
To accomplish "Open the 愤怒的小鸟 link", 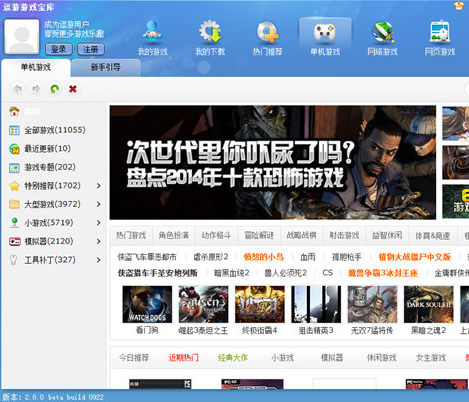I will point(263,257).
